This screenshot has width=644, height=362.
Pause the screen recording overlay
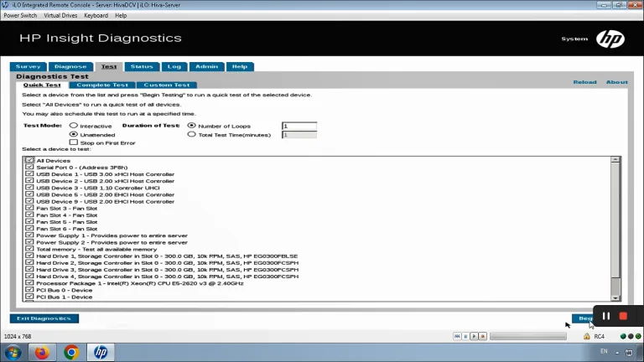pyautogui.click(x=605, y=316)
